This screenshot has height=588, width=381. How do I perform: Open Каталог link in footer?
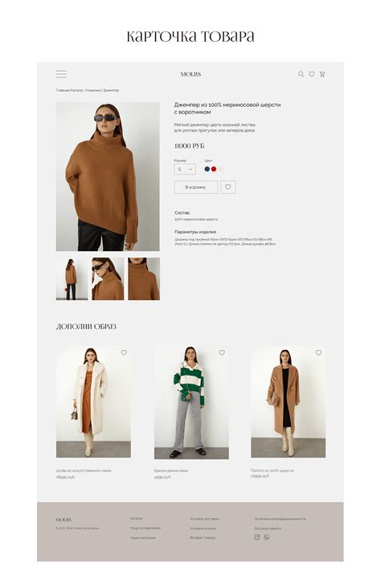137,518
